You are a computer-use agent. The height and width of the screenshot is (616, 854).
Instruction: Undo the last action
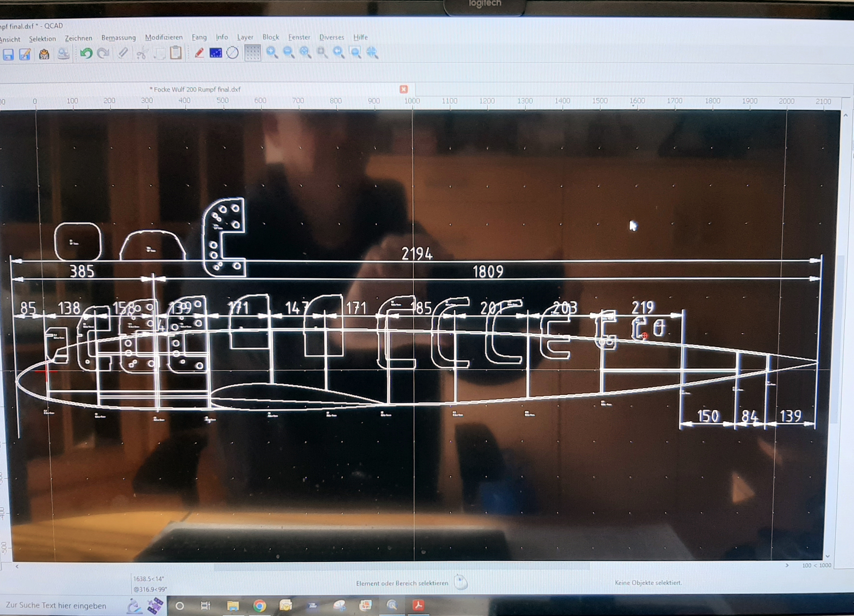pyautogui.click(x=86, y=53)
